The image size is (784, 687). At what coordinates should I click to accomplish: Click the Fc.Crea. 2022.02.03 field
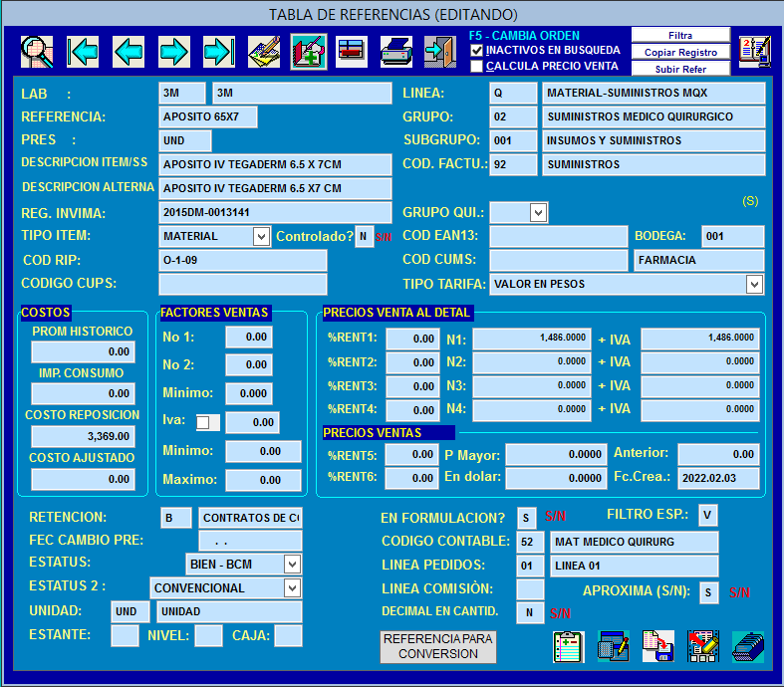718,478
